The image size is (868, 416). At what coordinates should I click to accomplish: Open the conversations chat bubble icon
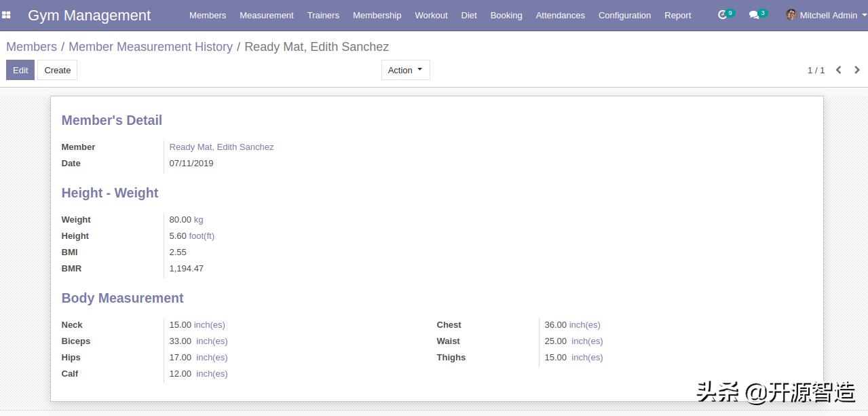(x=753, y=15)
